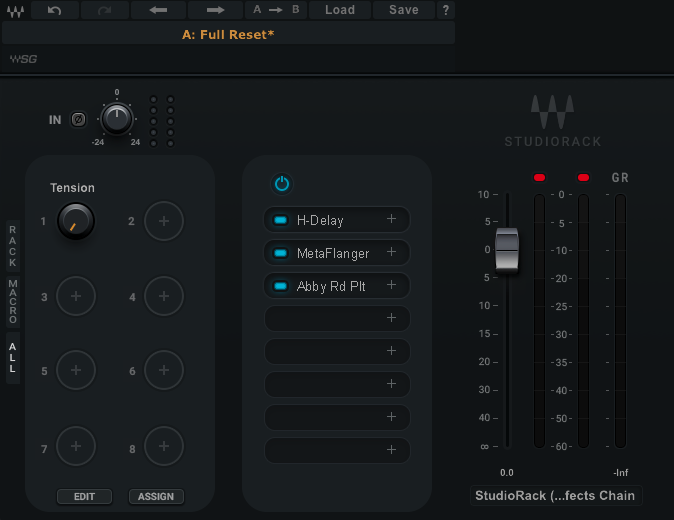Bypass the H-Delay plugin LED

click(x=281, y=220)
